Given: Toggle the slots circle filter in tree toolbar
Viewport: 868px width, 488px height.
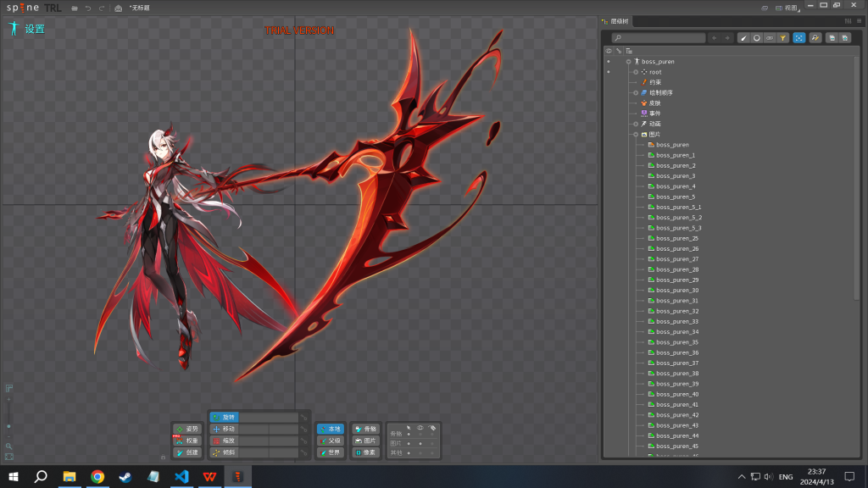Looking at the screenshot, I should 757,38.
